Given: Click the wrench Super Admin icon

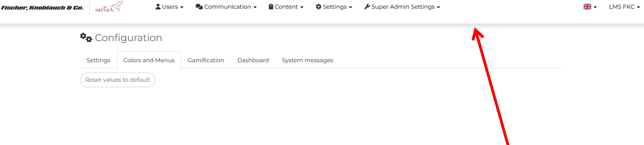Looking at the screenshot, I should tap(367, 7).
